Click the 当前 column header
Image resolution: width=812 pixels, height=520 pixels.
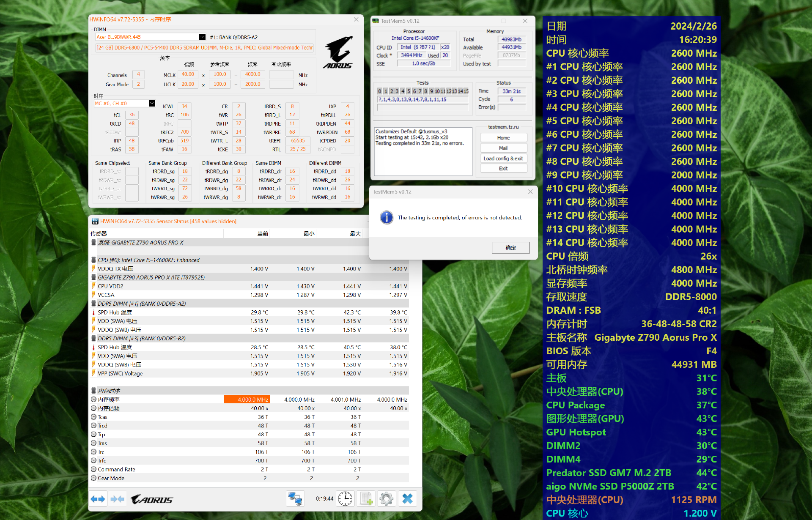click(262, 233)
